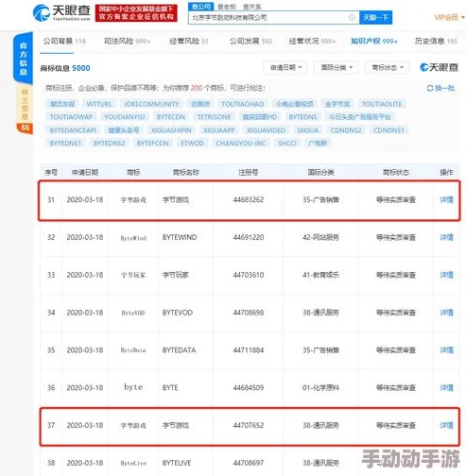Click the YOUDIANYISI trademark tag
Screen dimensions: 466x476
coord(125,117)
